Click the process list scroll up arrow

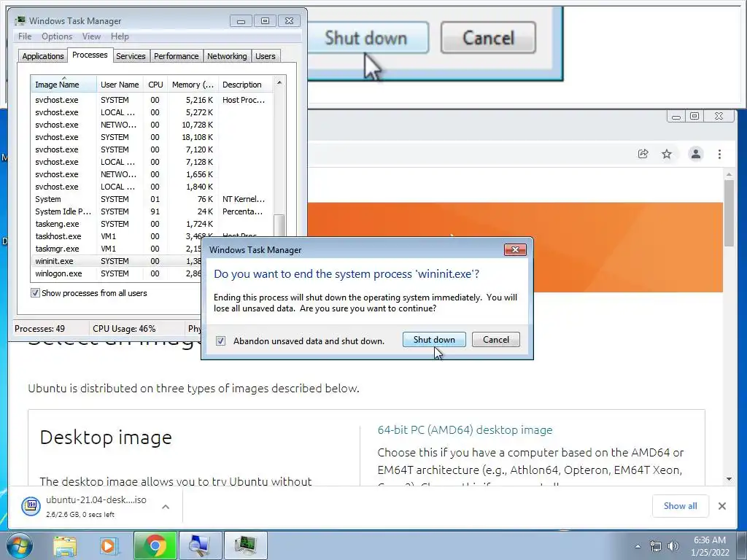(x=279, y=82)
